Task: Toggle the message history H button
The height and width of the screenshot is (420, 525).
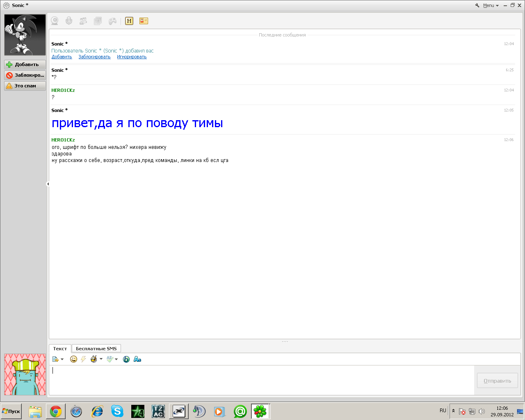Action: [129, 21]
